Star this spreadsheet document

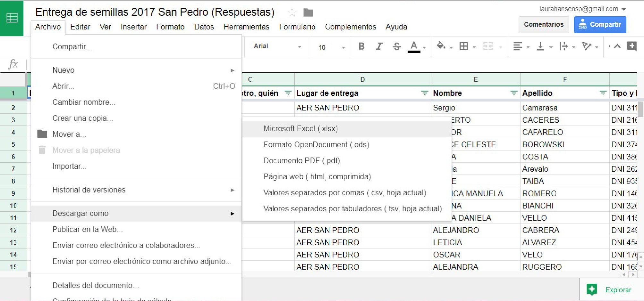(x=292, y=12)
